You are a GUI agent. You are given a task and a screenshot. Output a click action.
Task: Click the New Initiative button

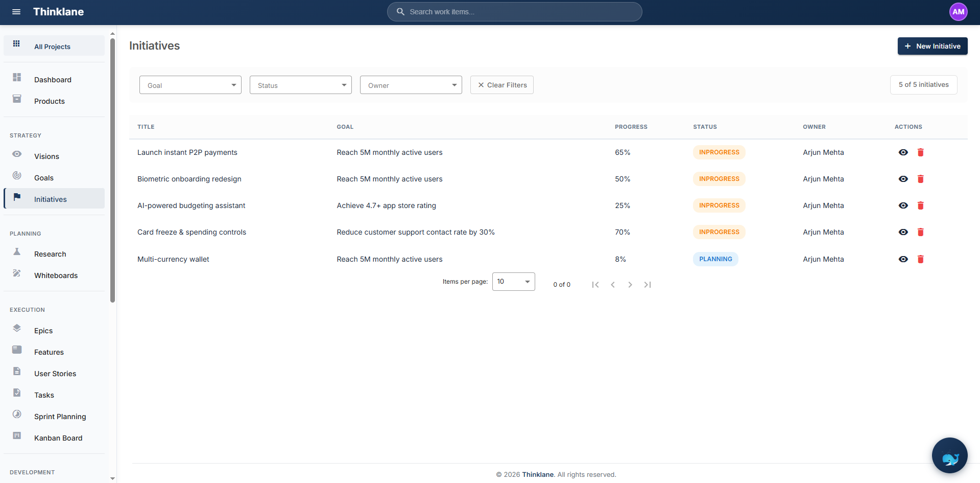click(x=933, y=46)
